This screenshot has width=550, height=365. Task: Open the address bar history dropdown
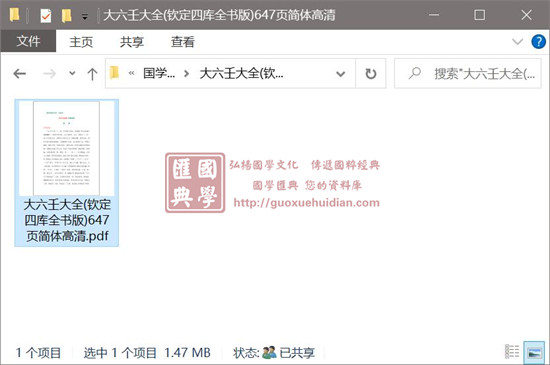[341, 74]
